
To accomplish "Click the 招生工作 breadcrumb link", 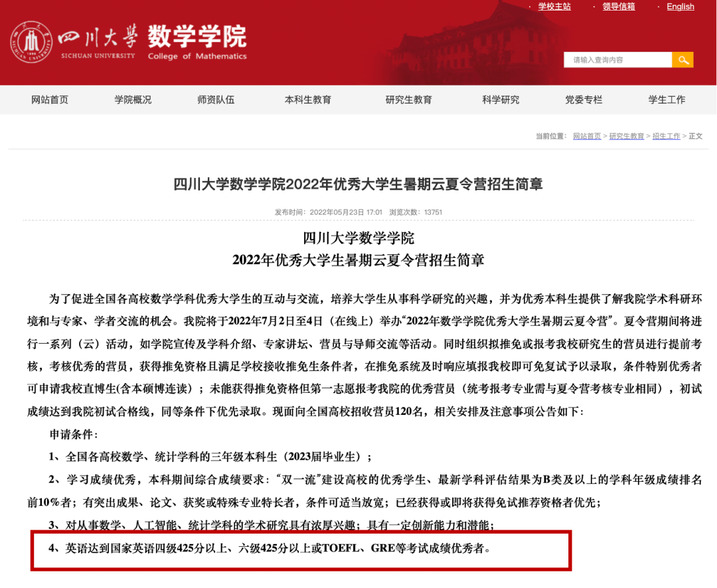I will 667,136.
